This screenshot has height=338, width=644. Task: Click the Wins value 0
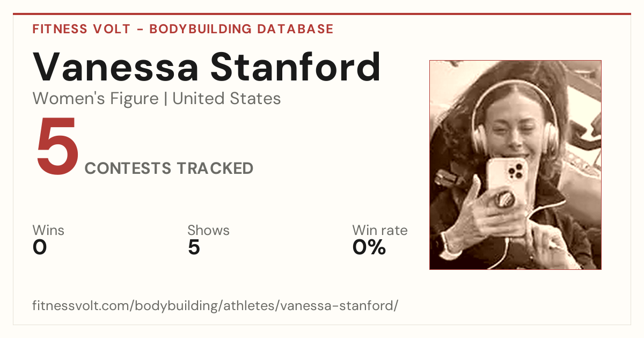coord(40,247)
